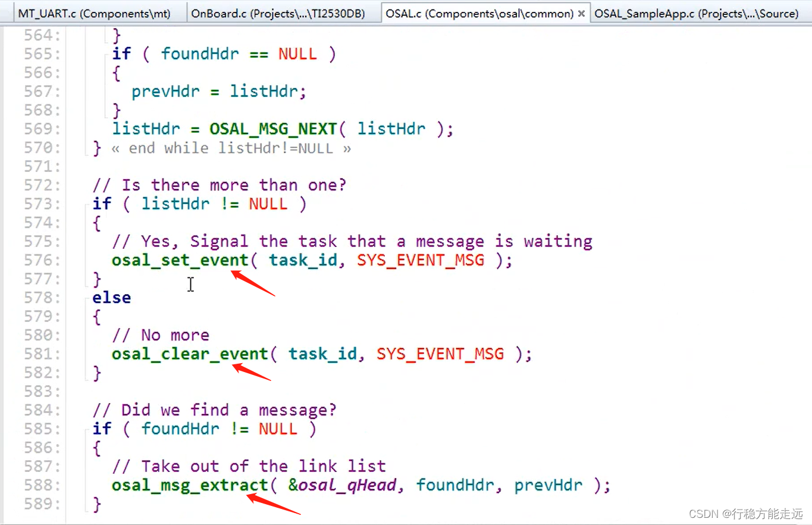
Task: Click task_id on line 581
Action: (x=322, y=354)
